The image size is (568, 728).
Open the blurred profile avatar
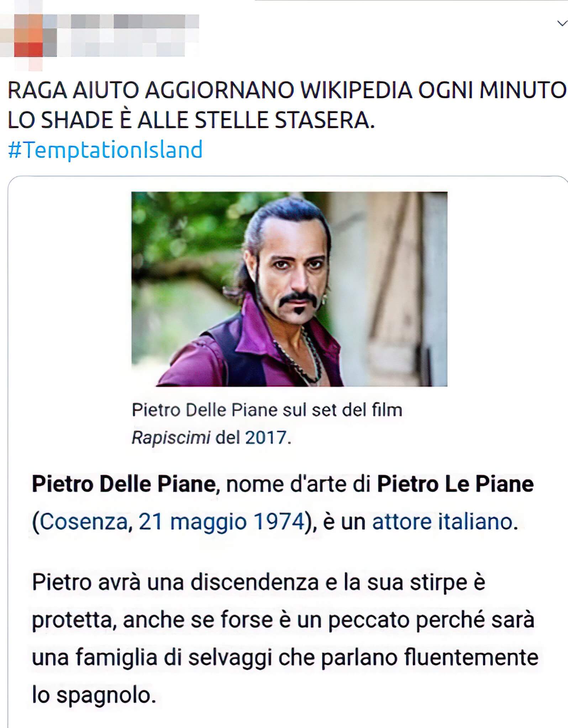click(28, 36)
